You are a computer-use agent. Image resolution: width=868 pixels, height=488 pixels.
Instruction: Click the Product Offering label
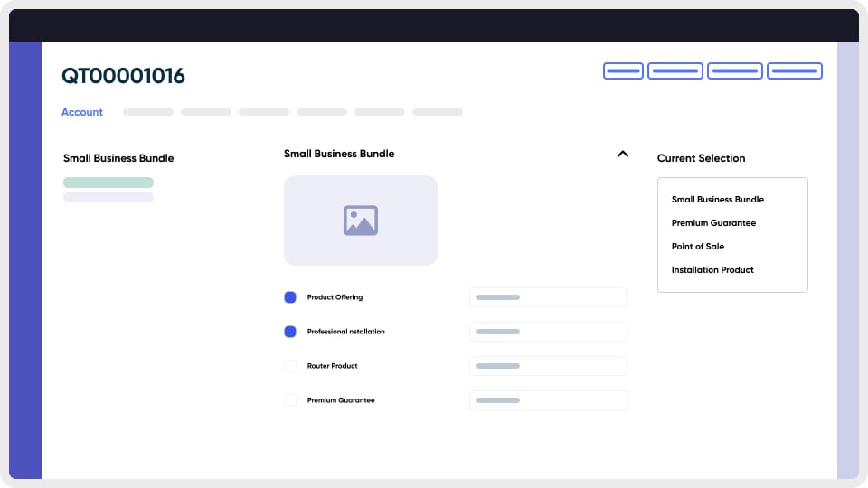click(335, 297)
